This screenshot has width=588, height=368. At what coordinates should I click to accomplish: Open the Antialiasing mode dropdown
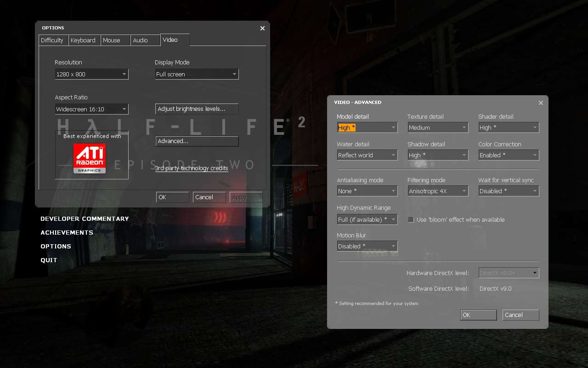367,191
